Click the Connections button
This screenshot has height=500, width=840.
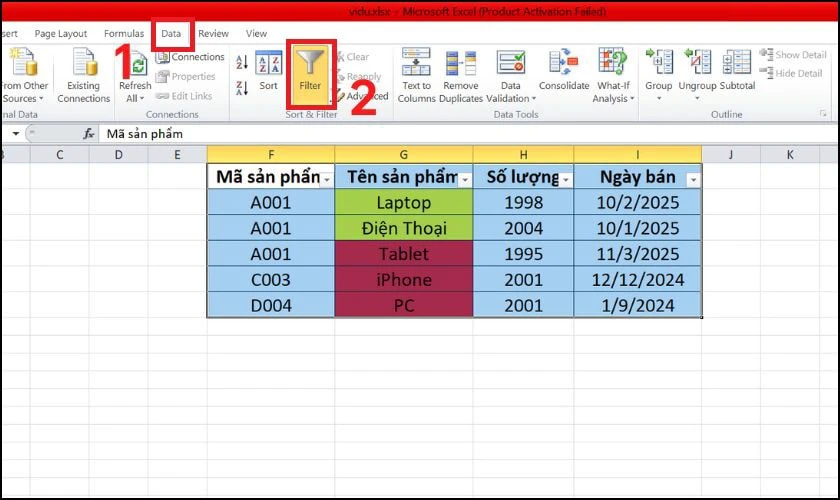coord(190,57)
